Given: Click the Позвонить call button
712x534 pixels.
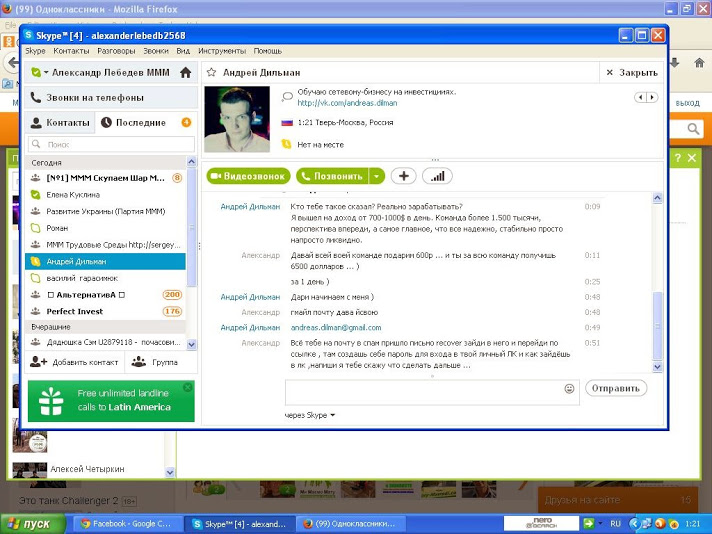Looking at the screenshot, I should (332, 176).
